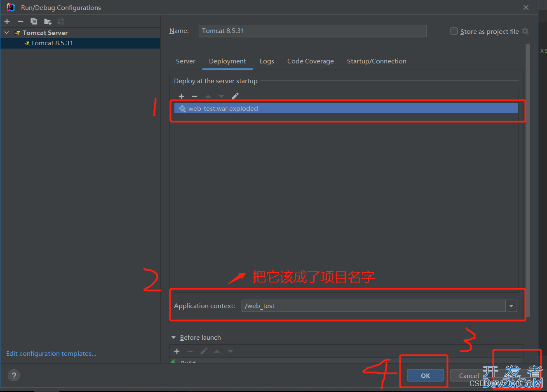Click the folder icon in configurations toolbar

48,21
